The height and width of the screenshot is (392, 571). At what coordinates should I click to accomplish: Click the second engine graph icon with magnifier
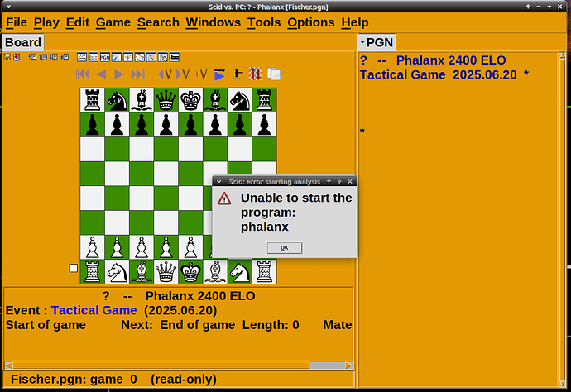pos(163,57)
